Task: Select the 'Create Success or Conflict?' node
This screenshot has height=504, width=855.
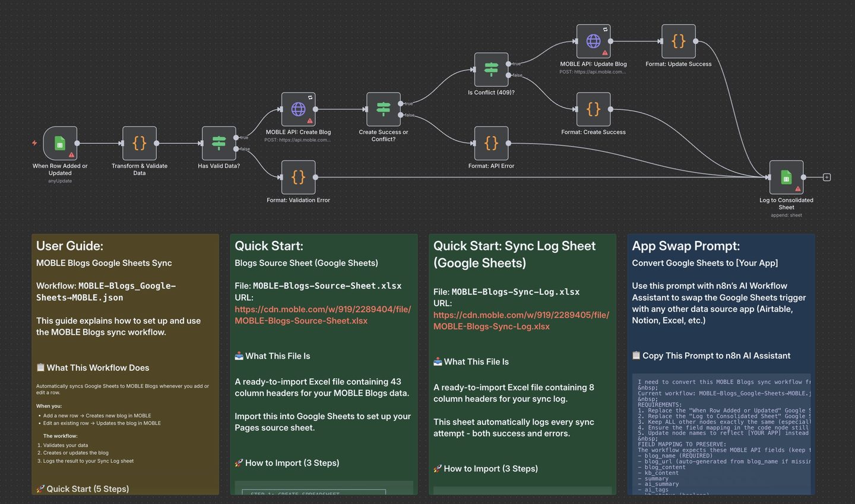Action: [383, 109]
